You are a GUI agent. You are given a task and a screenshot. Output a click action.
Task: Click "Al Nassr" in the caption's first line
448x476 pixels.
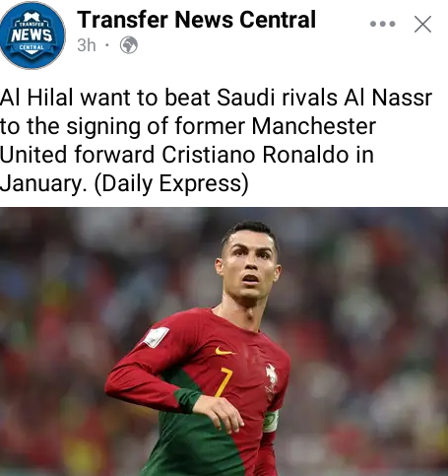click(x=388, y=98)
